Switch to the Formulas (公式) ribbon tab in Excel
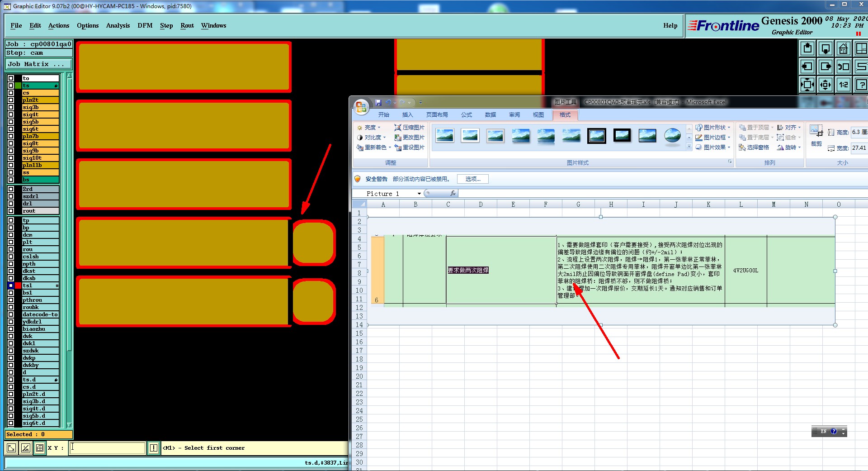The image size is (868, 471). (467, 115)
